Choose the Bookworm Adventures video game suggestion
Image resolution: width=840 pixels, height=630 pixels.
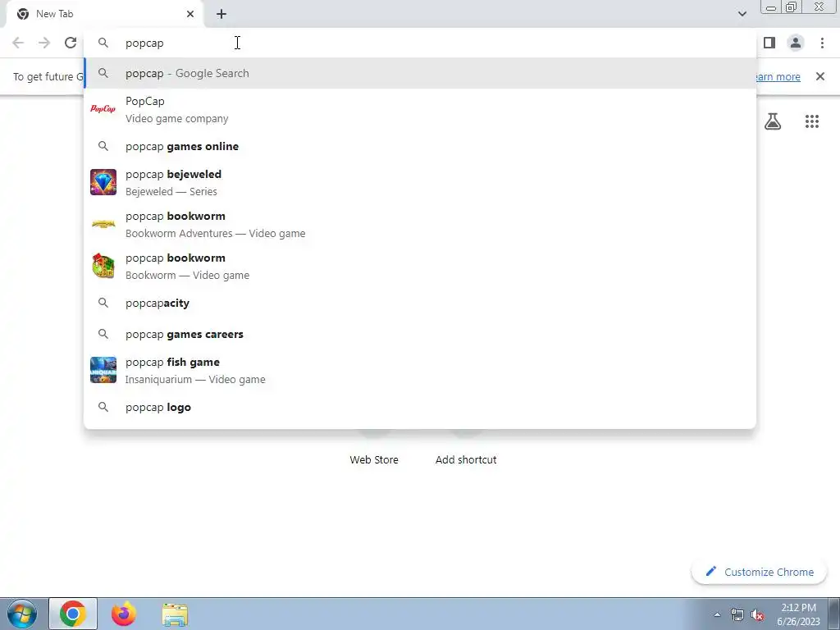click(x=420, y=224)
